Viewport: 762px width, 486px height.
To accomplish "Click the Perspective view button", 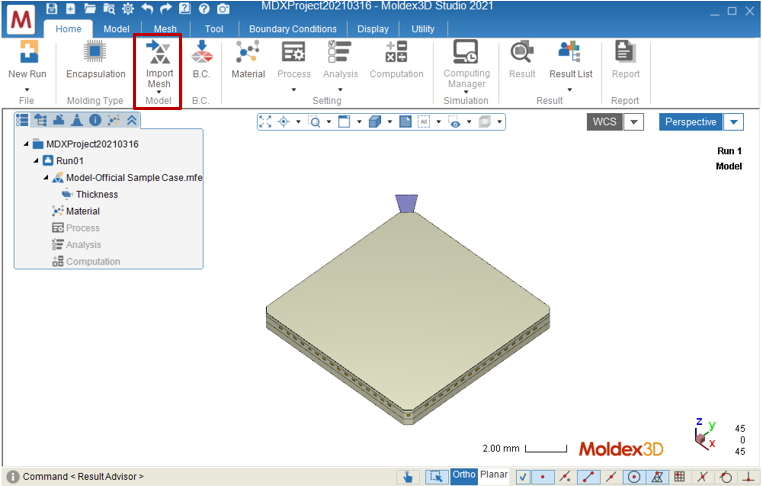I will point(691,122).
